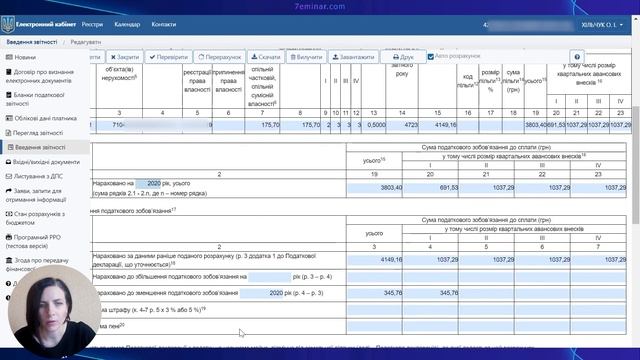Image resolution: width=640 pixels, height=360 pixels.
Task: Click the Завантажити (upload) button
Action: [353, 57]
